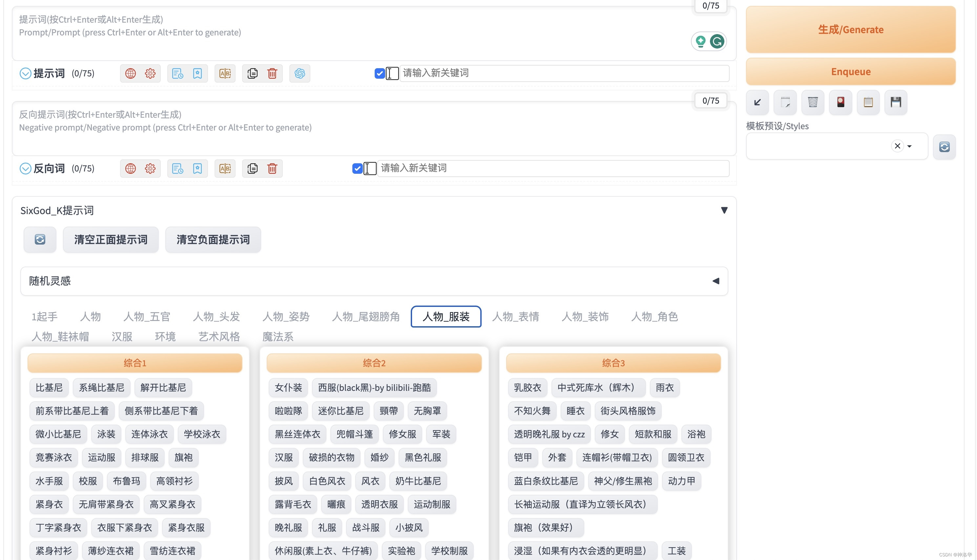Collapse the 反向词 section circle chevron

25,168
